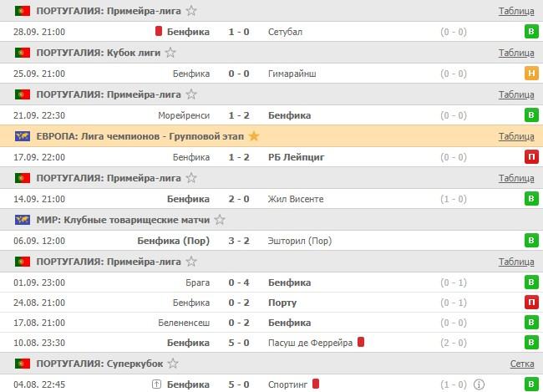Image resolution: width=543 pixels, height=392 pixels.
Task: Click green win badge for Сетубал match
Action: 530,32
